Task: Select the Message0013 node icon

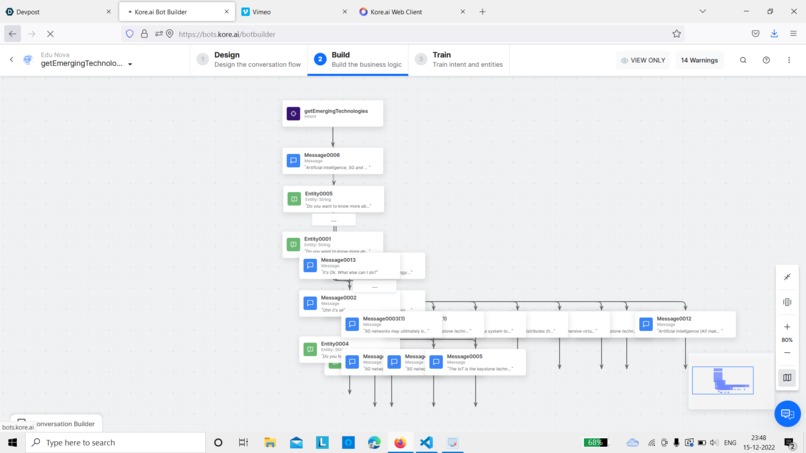Action: [x=310, y=265]
